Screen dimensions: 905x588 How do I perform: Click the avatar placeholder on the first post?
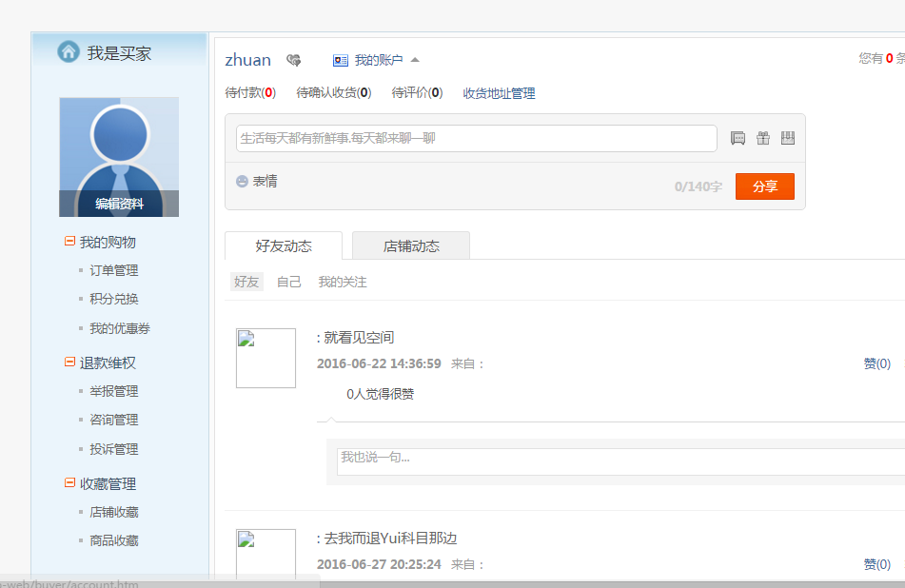click(266, 358)
